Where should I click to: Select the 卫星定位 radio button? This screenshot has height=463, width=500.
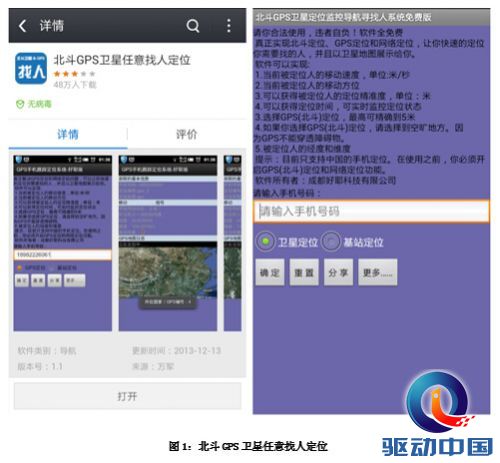point(265,241)
